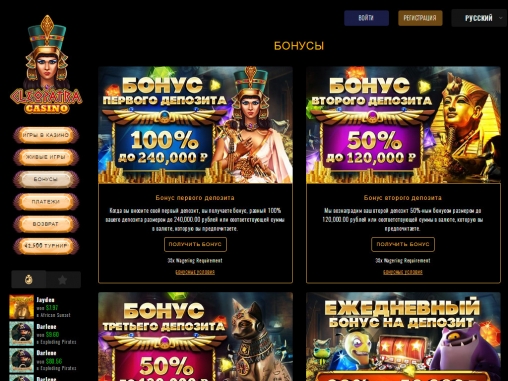Select the money bag winners tab icon
The height and width of the screenshot is (381, 508).
click(x=29, y=279)
